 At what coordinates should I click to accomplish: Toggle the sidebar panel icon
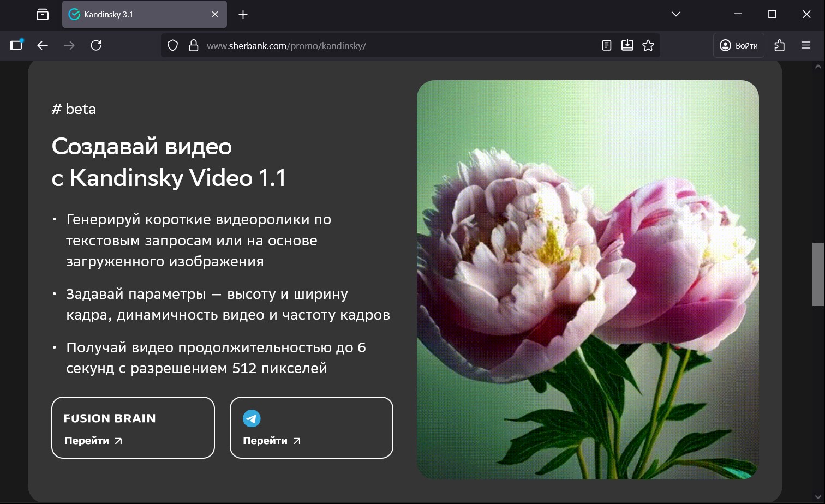16,45
